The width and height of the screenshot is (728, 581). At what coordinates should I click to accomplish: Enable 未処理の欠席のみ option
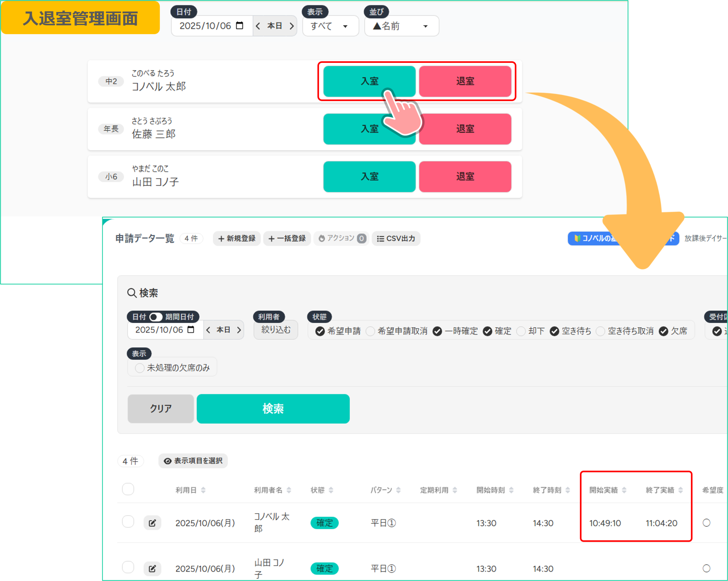tap(140, 368)
